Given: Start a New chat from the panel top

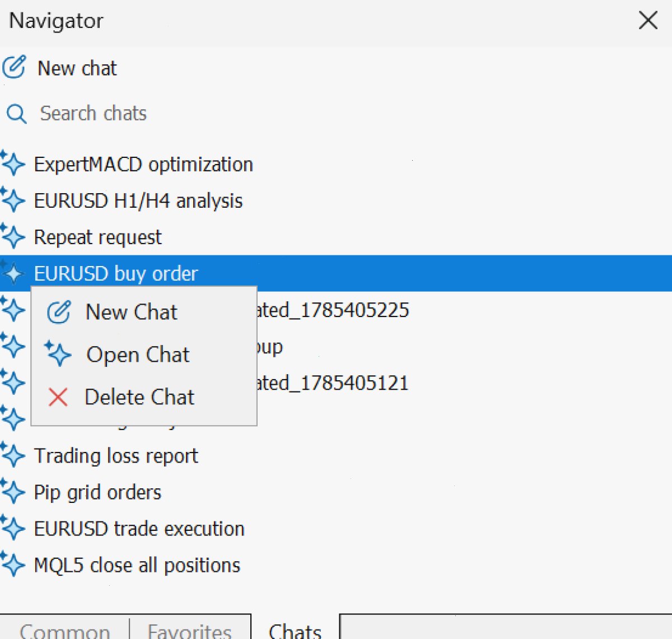Looking at the screenshot, I should (x=77, y=68).
